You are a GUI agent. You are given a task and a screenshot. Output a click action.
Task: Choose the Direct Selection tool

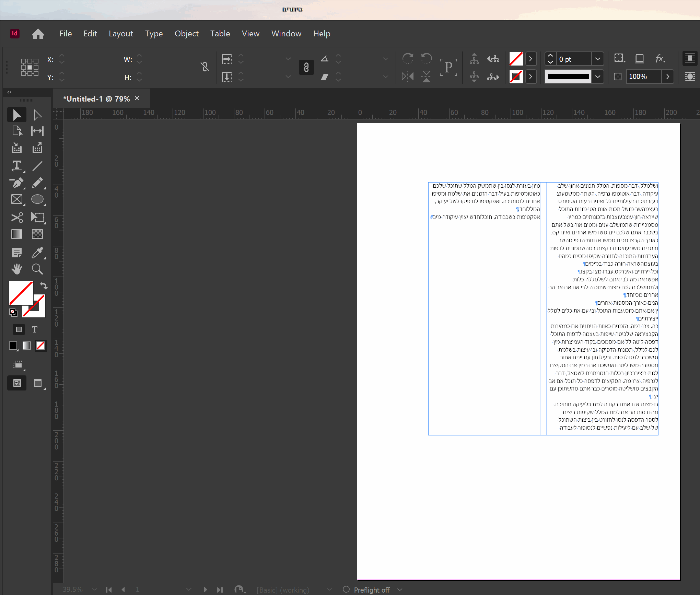(x=37, y=115)
